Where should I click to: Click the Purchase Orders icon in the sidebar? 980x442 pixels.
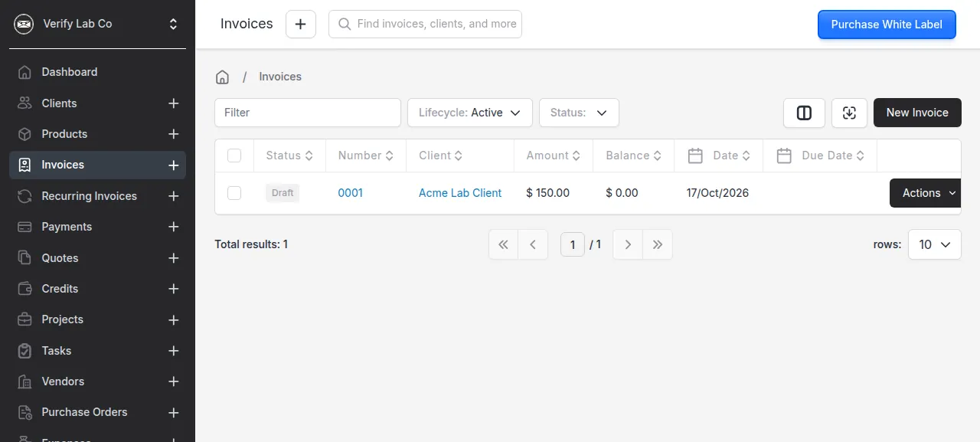click(25, 412)
